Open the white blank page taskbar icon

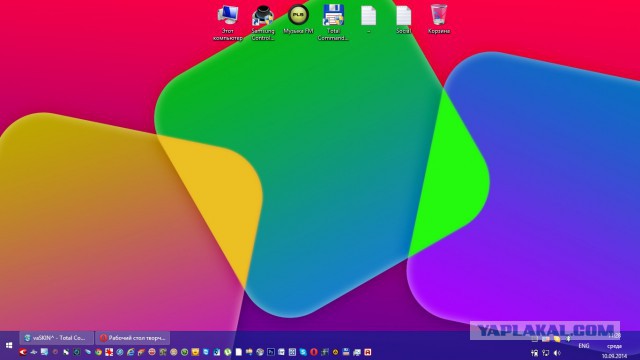point(239,352)
